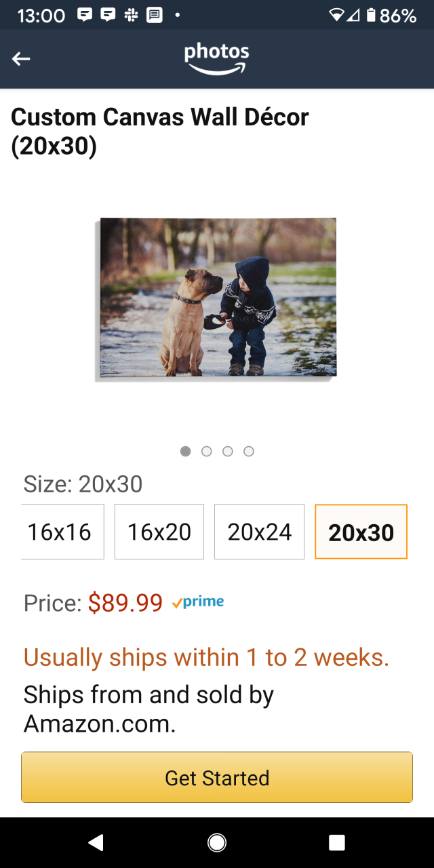Viewport: 434px width, 868px height.
Task: Select the 20x30 size option
Action: click(x=361, y=532)
